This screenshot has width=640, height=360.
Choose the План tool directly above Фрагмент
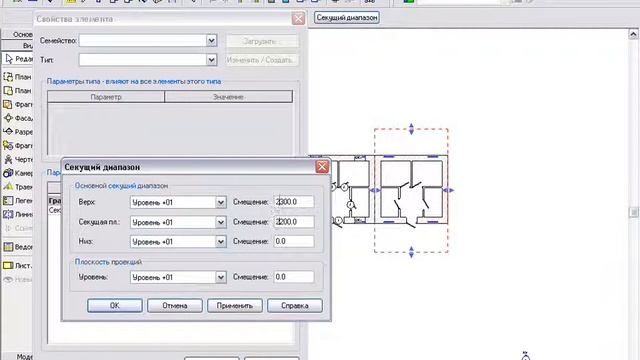point(18,91)
